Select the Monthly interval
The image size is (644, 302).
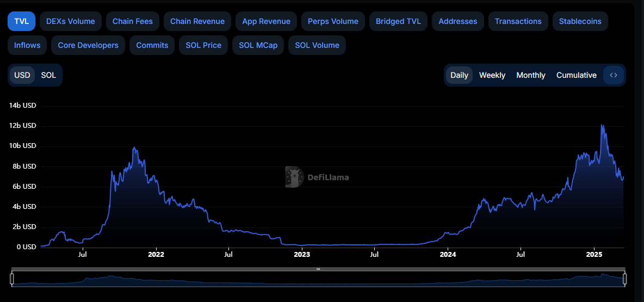tap(531, 75)
